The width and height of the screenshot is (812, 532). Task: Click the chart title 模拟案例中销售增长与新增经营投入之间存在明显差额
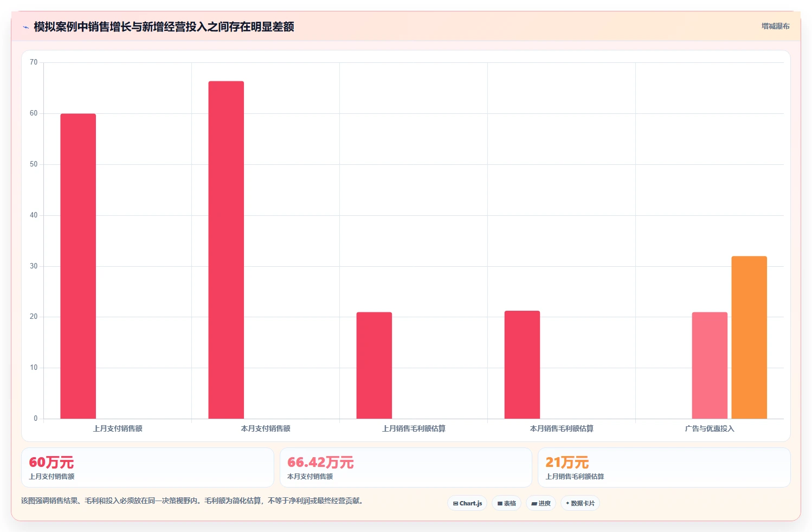point(164,27)
